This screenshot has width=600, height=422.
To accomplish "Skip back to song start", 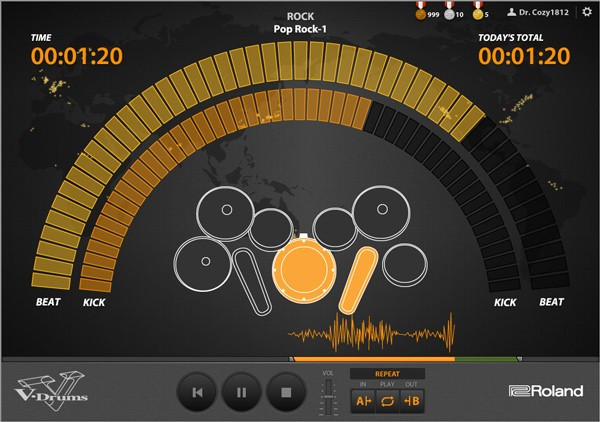I will tap(197, 392).
